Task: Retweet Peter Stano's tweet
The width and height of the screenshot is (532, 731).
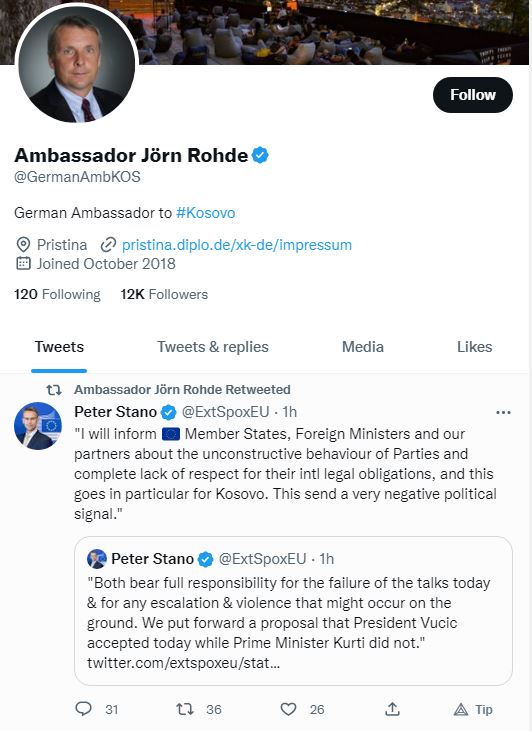Action: [185, 709]
